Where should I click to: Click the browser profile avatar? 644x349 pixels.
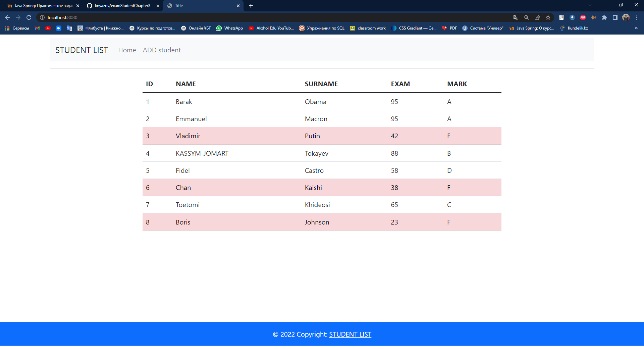point(626,17)
